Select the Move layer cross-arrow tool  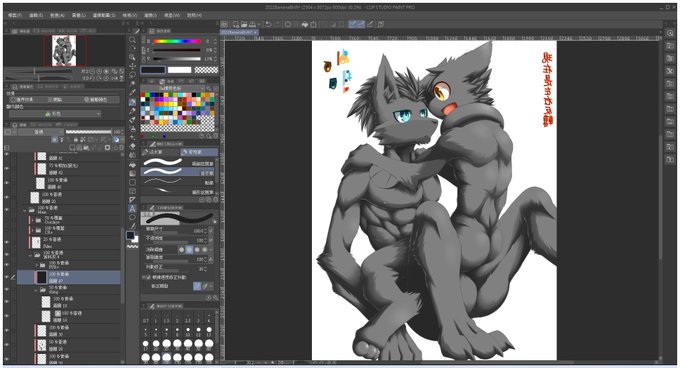tap(132, 66)
